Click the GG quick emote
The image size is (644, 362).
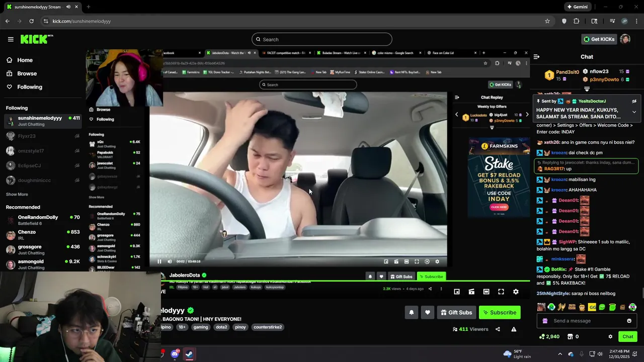pyautogui.click(x=592, y=307)
